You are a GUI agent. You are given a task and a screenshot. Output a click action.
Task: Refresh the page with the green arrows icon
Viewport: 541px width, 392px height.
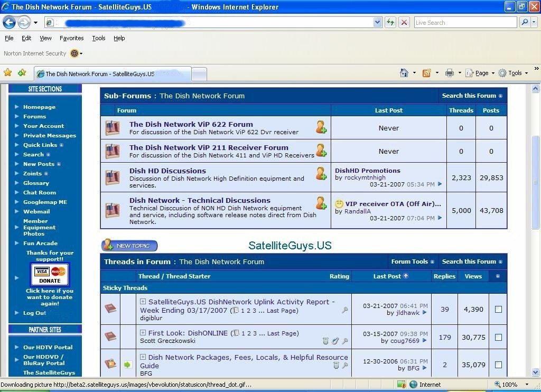pyautogui.click(x=390, y=22)
